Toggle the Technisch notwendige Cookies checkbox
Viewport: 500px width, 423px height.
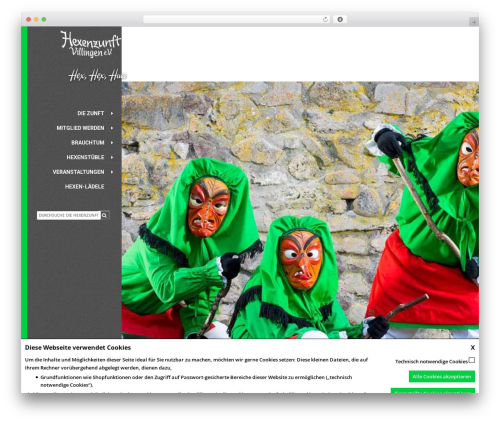coord(472,360)
